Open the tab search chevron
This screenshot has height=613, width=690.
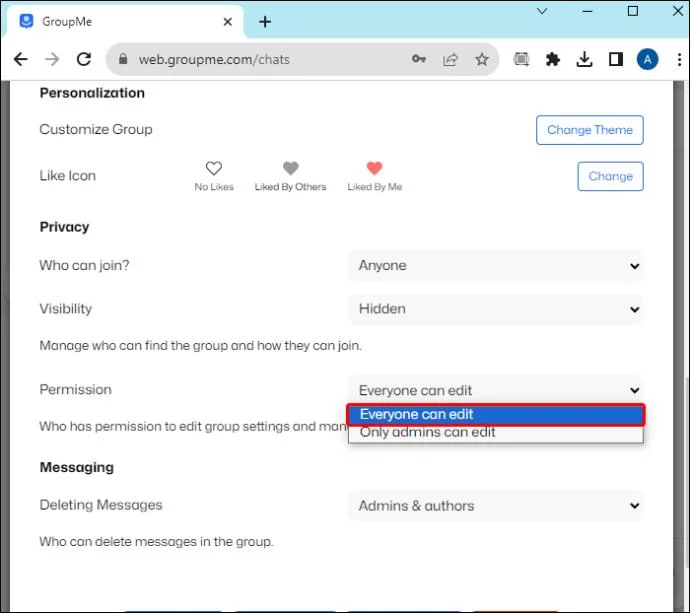click(x=542, y=11)
